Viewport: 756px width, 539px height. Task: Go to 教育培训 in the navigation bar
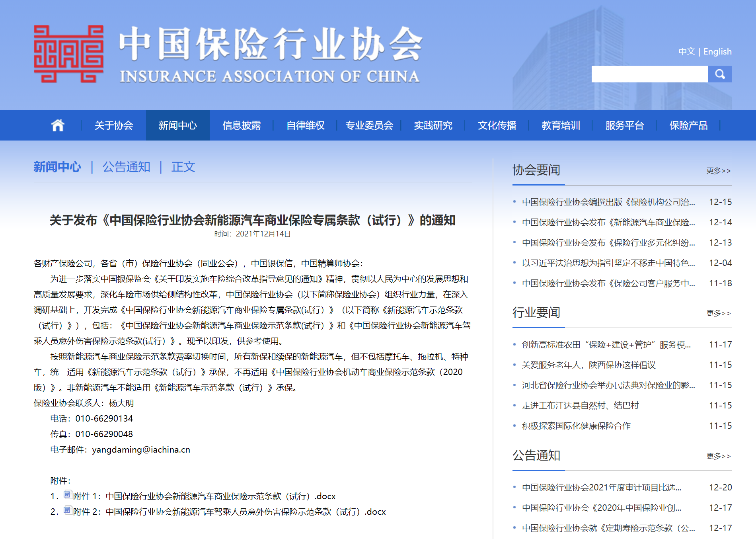[x=561, y=125]
